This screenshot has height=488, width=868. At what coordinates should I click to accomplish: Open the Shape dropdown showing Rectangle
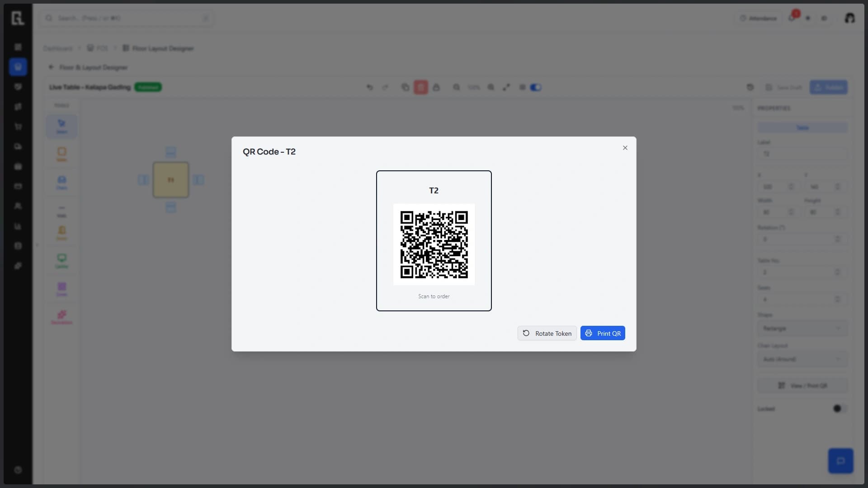802,328
